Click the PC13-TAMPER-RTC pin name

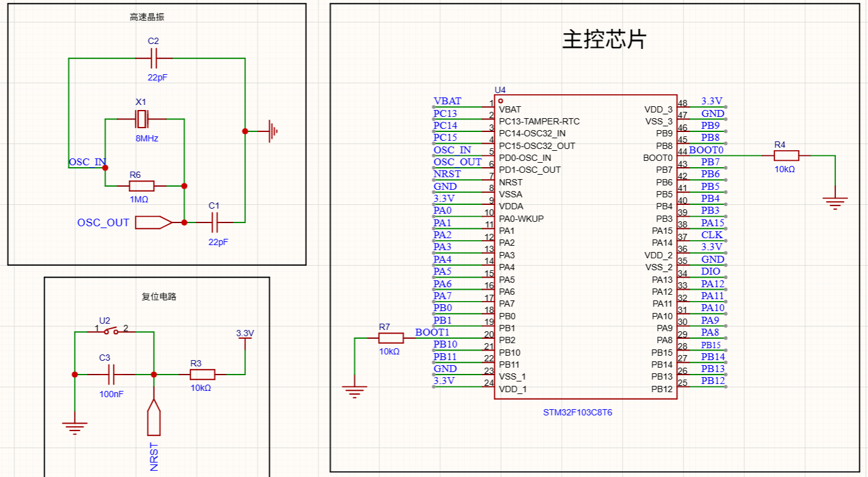(540, 121)
